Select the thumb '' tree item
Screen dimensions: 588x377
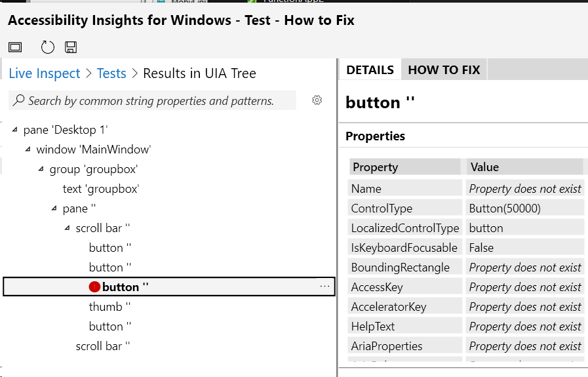coord(109,306)
